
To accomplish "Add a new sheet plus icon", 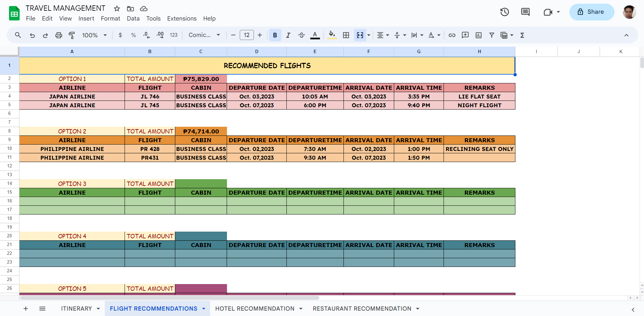I will pos(26,309).
